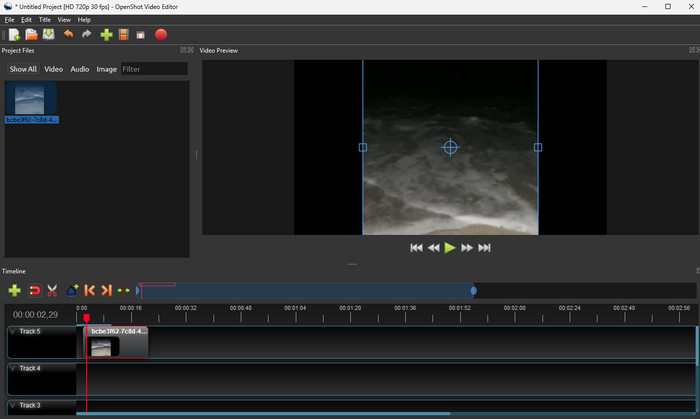This screenshot has height=419, width=700.
Task: Jump to the end of the preview
Action: click(x=484, y=248)
